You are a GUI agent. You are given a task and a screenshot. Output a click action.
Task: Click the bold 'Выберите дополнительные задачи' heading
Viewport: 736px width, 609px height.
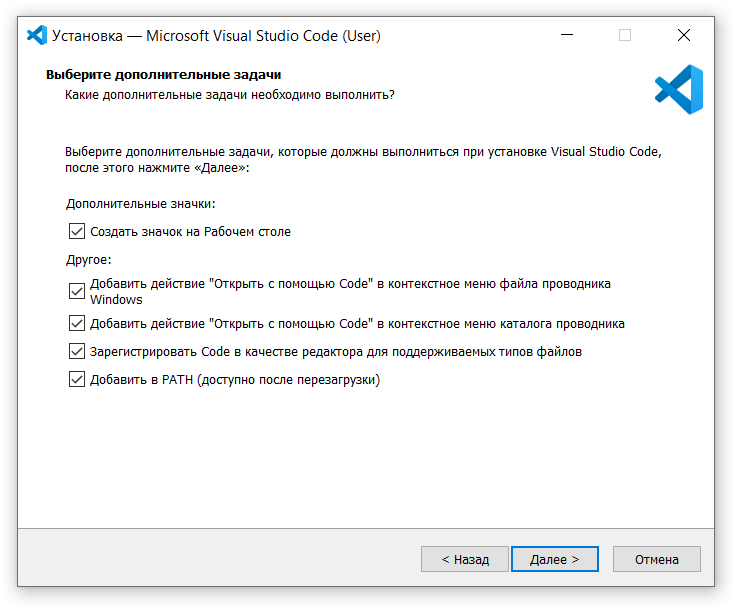164,75
